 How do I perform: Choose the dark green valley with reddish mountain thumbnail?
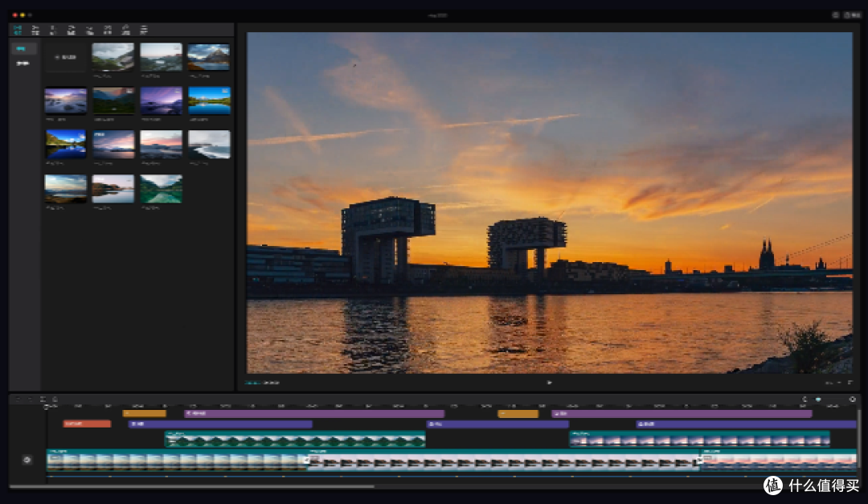tap(113, 100)
